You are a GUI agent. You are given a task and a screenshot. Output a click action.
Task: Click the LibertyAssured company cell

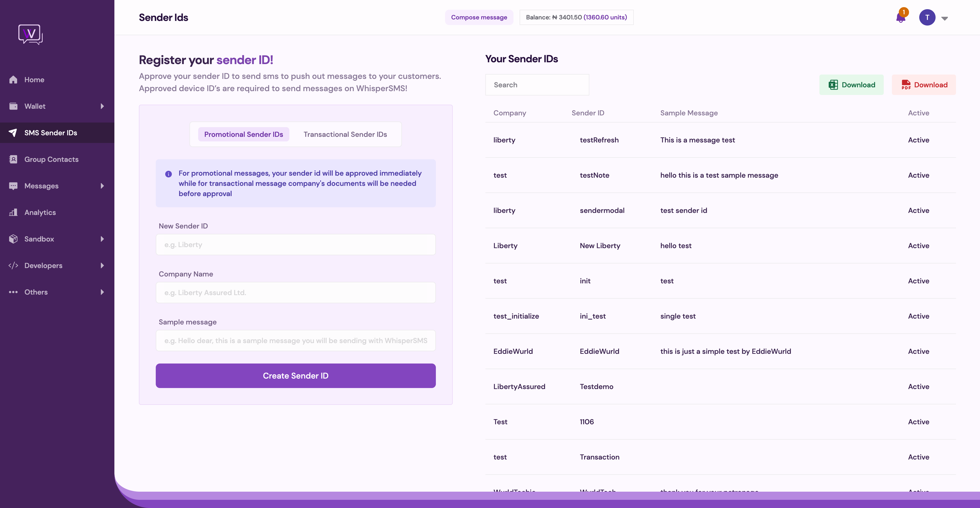coord(519,387)
